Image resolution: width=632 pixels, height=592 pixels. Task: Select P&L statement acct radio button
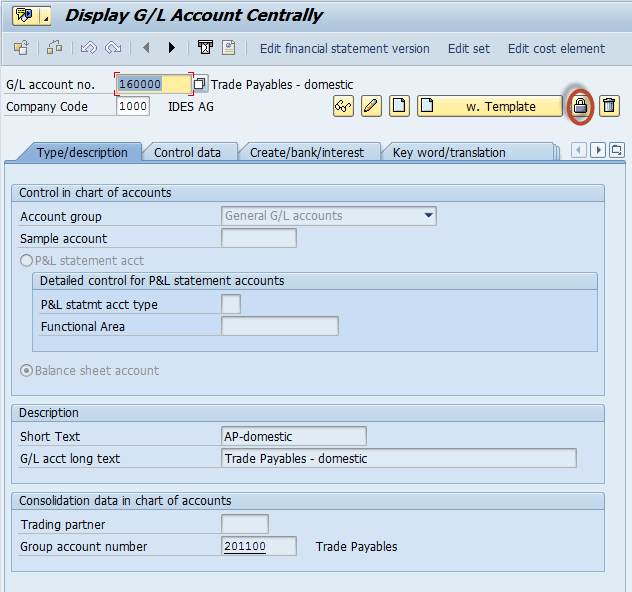point(27,261)
